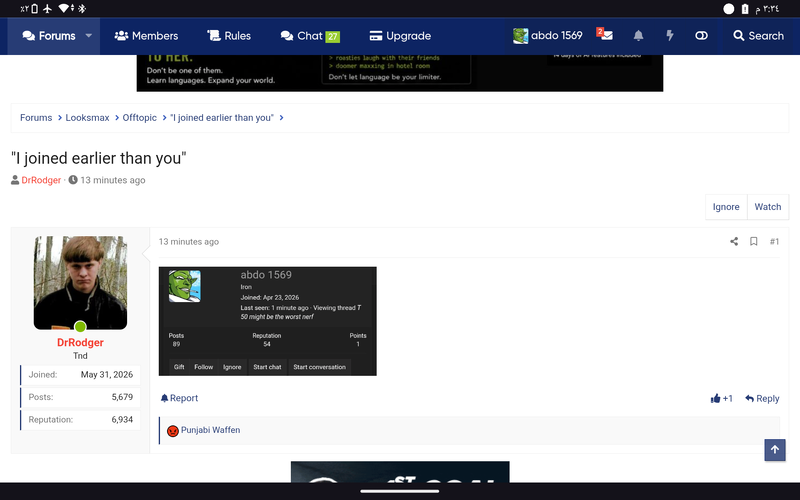Click the Watch thread button
Image resolution: width=800 pixels, height=500 pixels.
[x=768, y=207]
